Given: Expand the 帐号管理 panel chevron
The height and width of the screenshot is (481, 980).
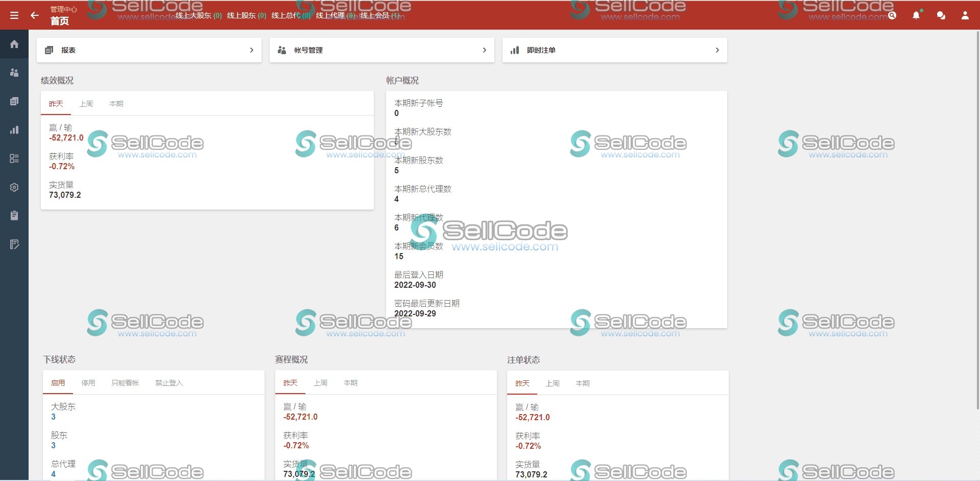Looking at the screenshot, I should pyautogui.click(x=484, y=50).
